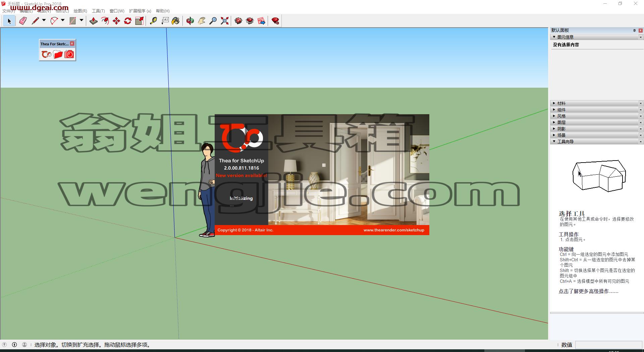
Task: Open the 帮助(H) menu
Action: (163, 11)
